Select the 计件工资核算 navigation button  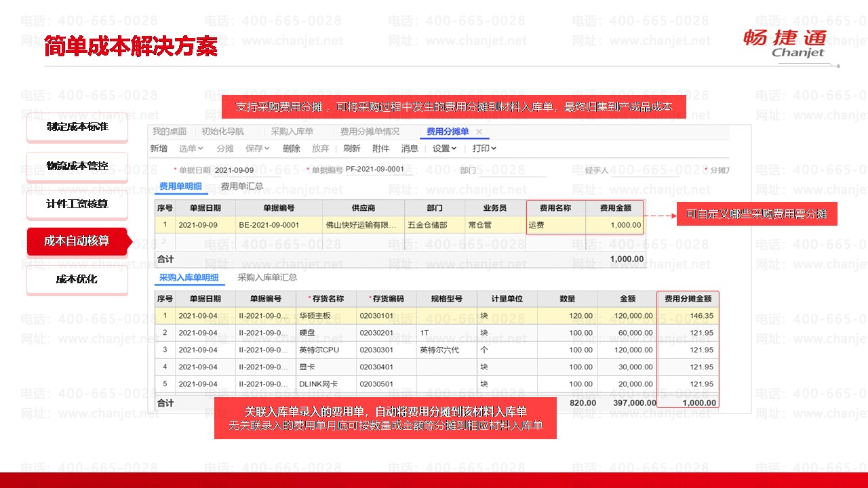(x=77, y=203)
